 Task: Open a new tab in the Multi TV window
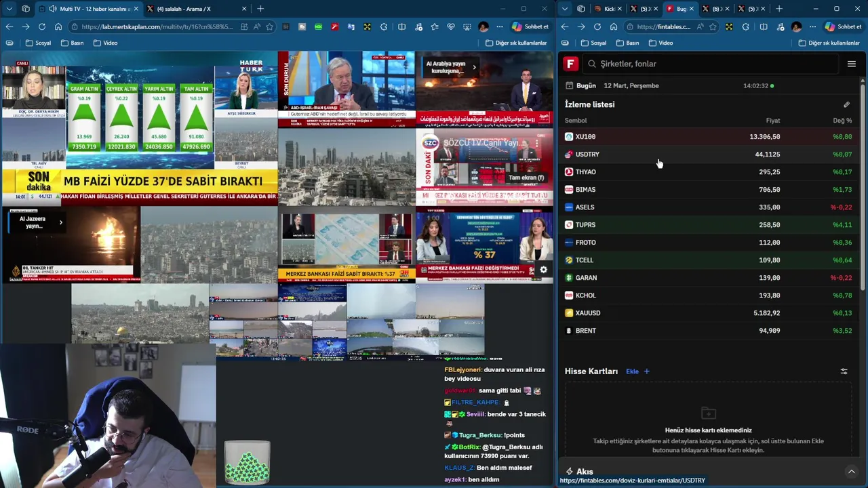260,9
